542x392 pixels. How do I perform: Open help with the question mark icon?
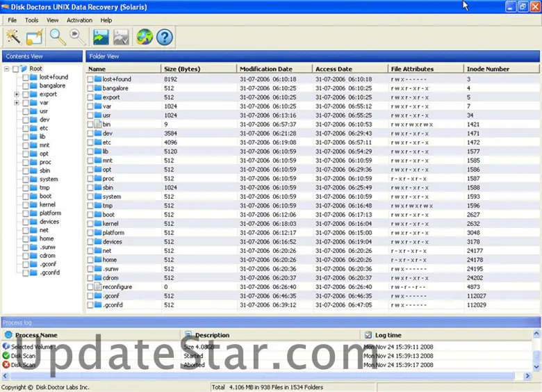tap(165, 37)
